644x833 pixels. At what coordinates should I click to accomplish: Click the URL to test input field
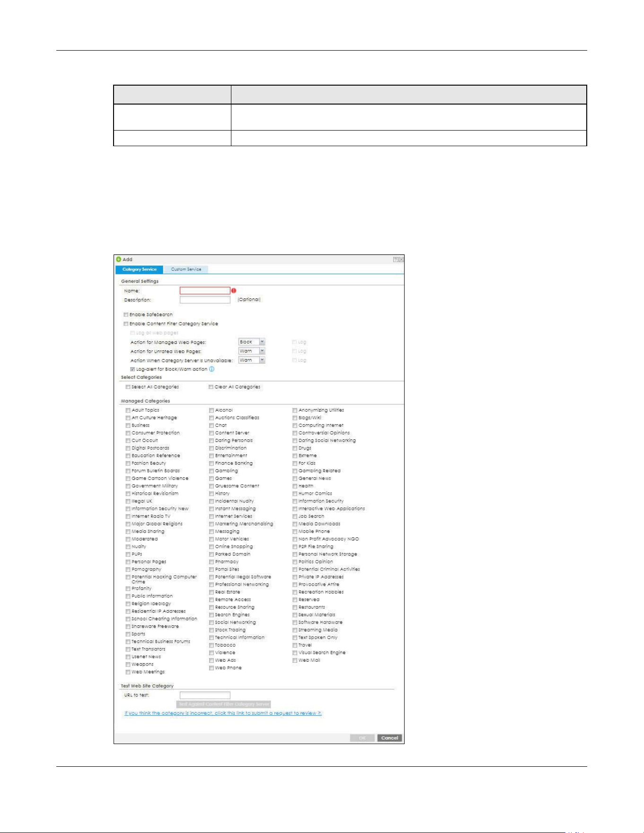tap(205, 695)
